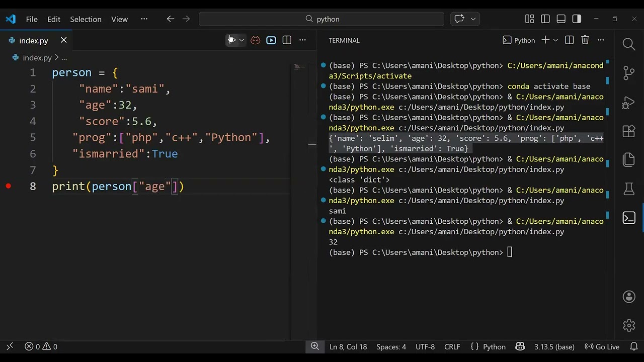Click the VS Code logo icon
This screenshot has width=644, height=362.
11,19
